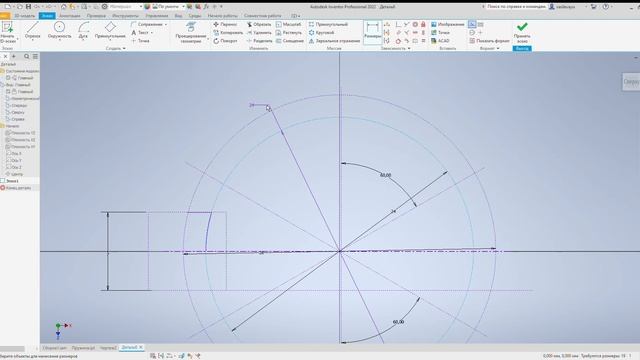
Task: Click the Принять эскиз green checkmark
Action: click(522, 32)
